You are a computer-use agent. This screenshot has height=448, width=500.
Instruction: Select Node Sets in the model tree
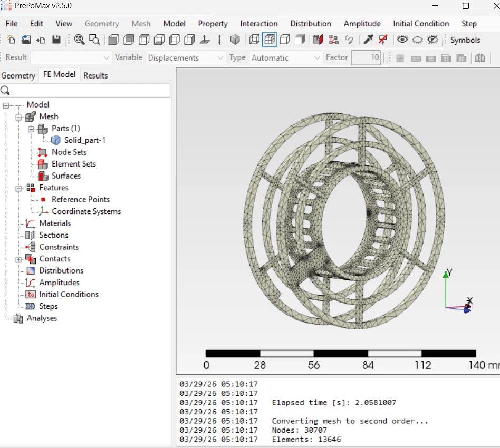point(69,152)
